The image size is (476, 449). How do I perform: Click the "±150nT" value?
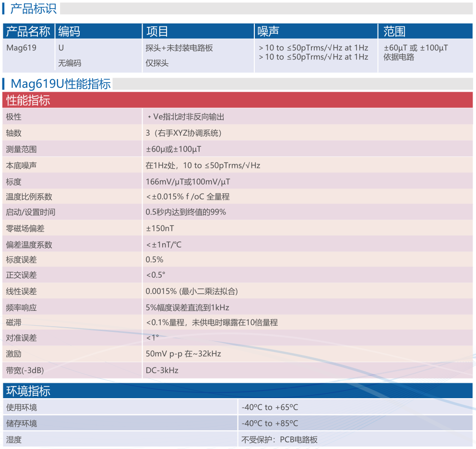tap(160, 228)
